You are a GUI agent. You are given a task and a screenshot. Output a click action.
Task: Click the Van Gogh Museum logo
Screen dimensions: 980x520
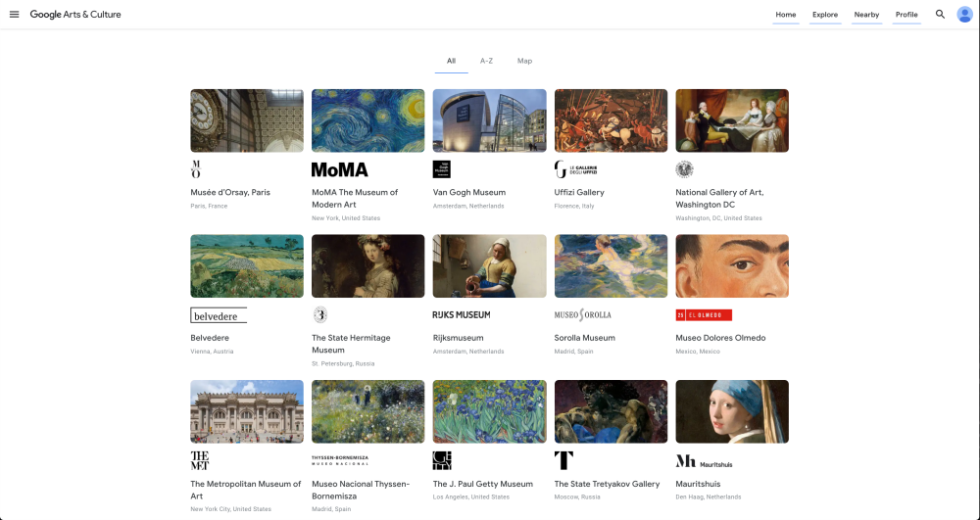point(442,169)
